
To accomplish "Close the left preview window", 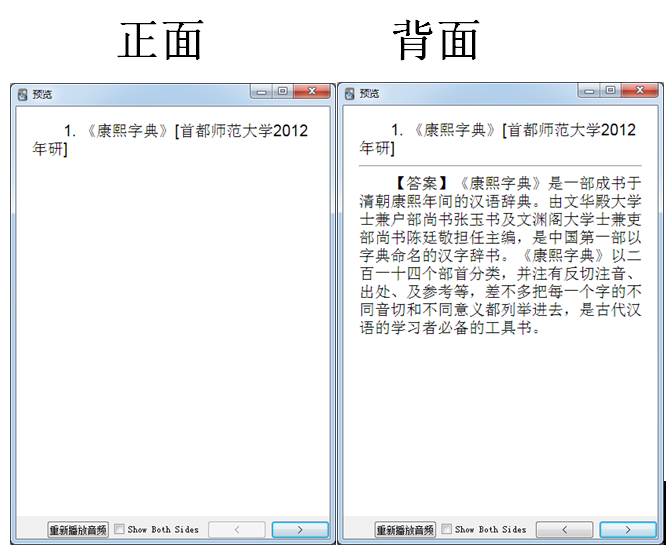I will coord(312,91).
